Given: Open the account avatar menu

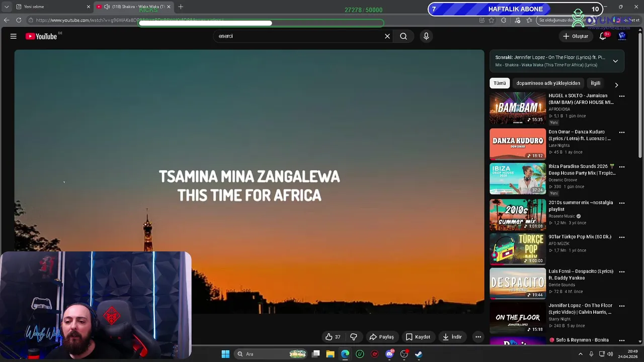Looking at the screenshot, I should (x=622, y=36).
